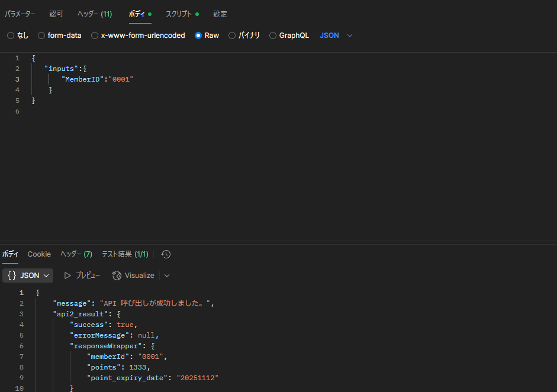Open the スクリプト tab

click(179, 14)
